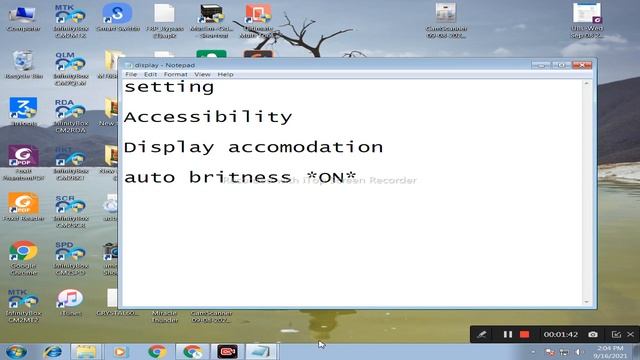Minimize the Notepad window

click(542, 65)
